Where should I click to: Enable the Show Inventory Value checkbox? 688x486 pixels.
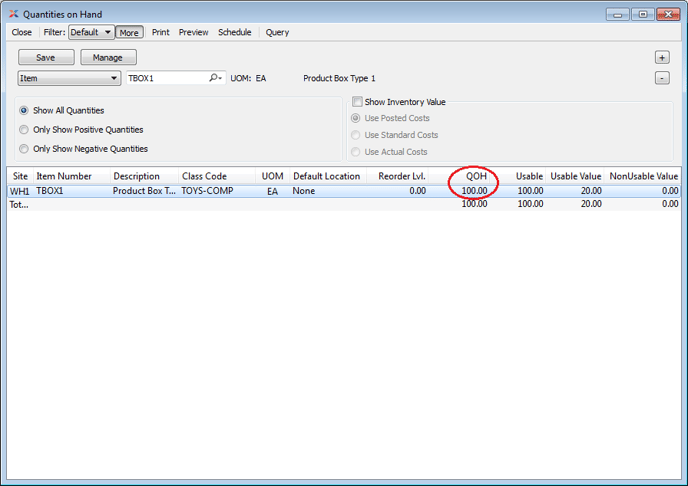coord(357,102)
